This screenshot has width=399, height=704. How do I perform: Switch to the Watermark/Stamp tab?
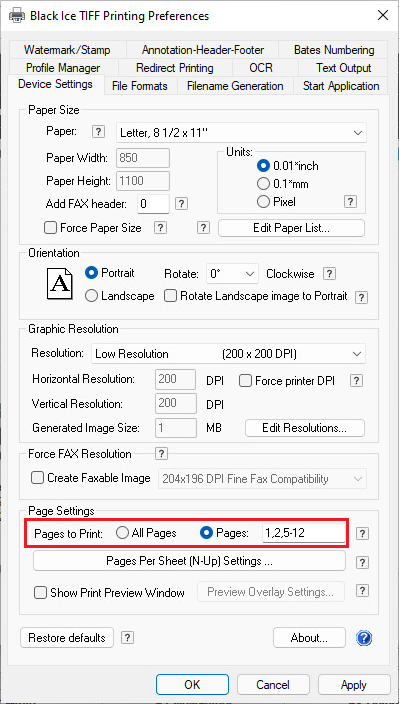[67, 49]
